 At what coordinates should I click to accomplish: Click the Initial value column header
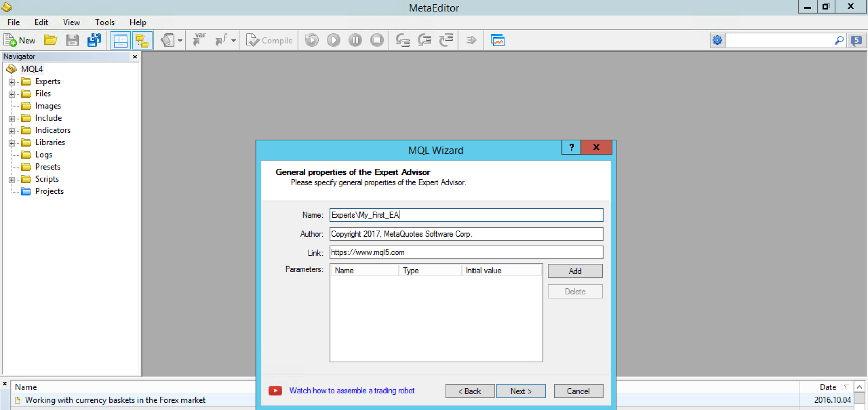pos(502,271)
